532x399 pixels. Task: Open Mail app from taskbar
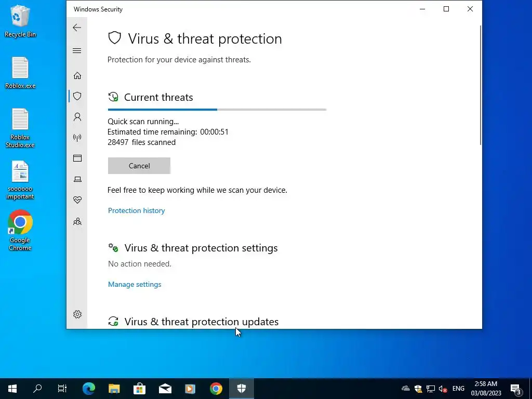pos(165,389)
